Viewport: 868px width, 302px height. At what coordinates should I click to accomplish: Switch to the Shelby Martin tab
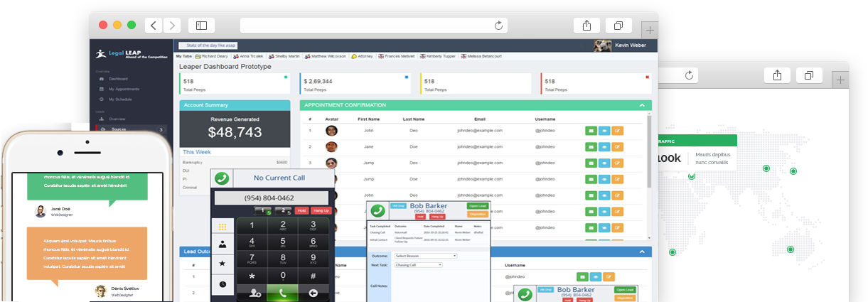pyautogui.click(x=285, y=55)
